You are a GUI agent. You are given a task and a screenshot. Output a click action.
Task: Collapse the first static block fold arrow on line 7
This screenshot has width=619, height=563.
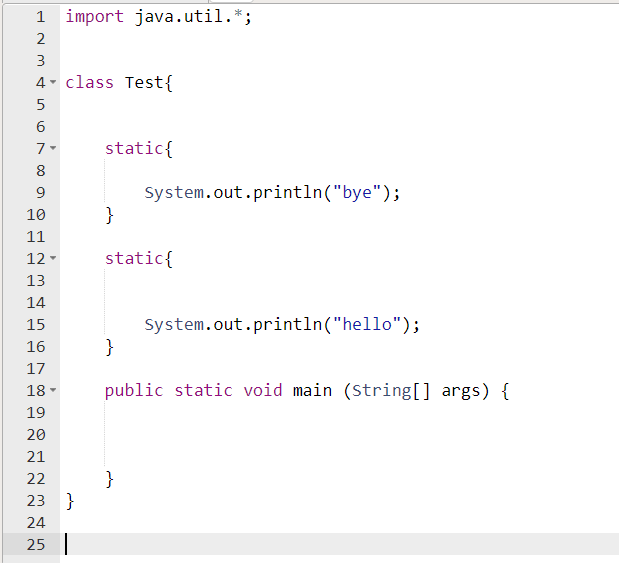53,148
